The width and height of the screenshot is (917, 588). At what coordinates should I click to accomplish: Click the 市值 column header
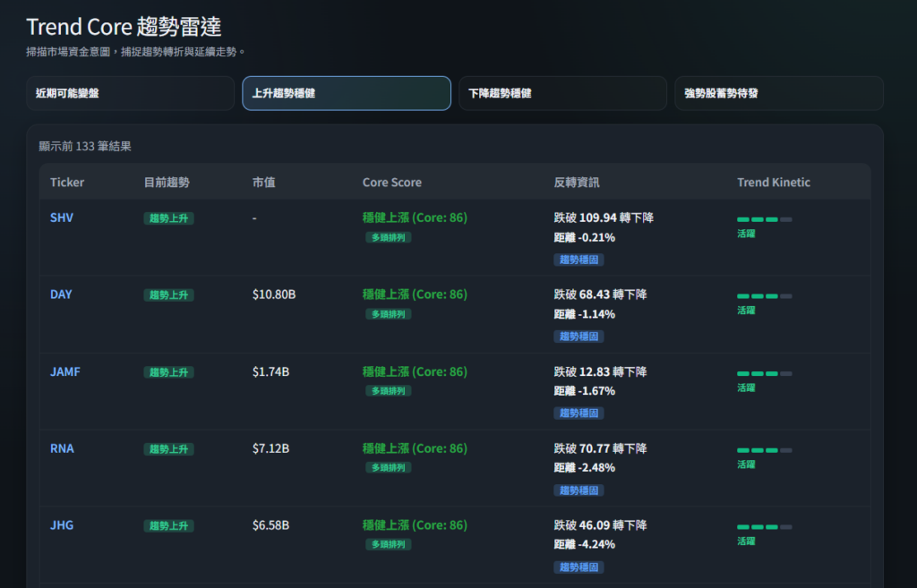(x=263, y=183)
